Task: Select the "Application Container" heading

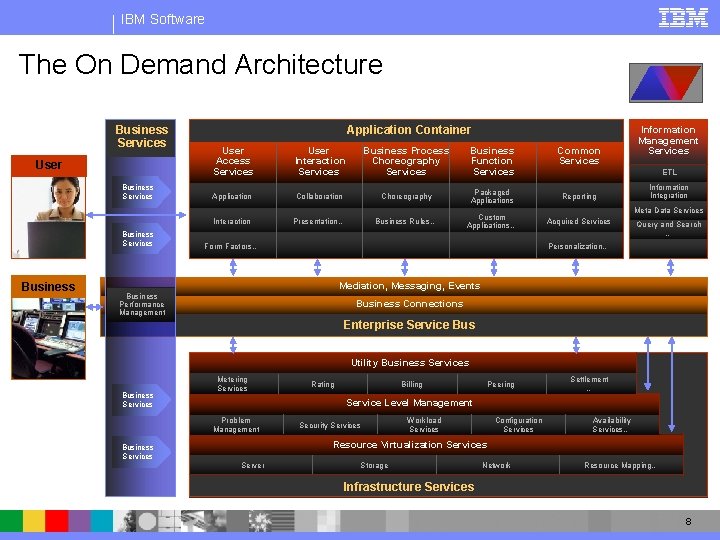Action: tap(408, 130)
